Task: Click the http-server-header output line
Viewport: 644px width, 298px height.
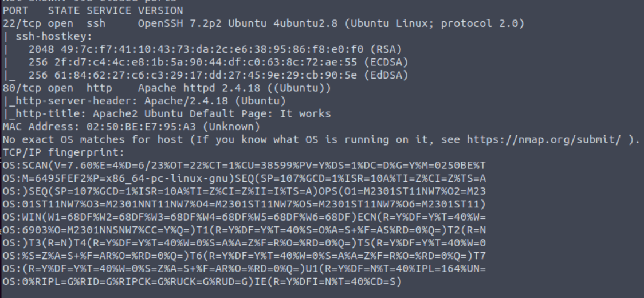Action: (x=144, y=101)
